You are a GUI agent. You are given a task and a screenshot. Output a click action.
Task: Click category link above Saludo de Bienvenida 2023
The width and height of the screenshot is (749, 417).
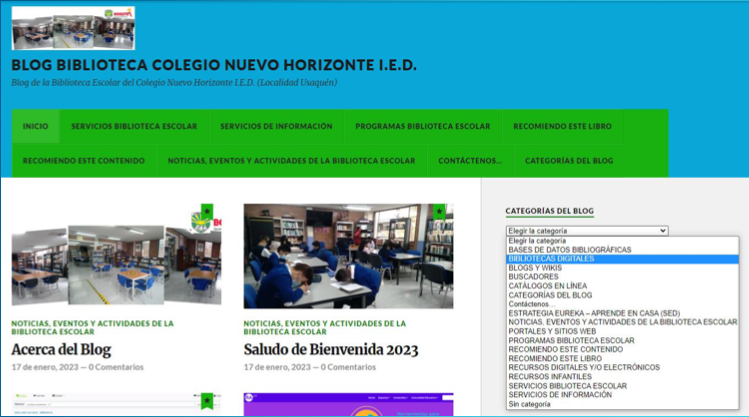tap(325, 328)
